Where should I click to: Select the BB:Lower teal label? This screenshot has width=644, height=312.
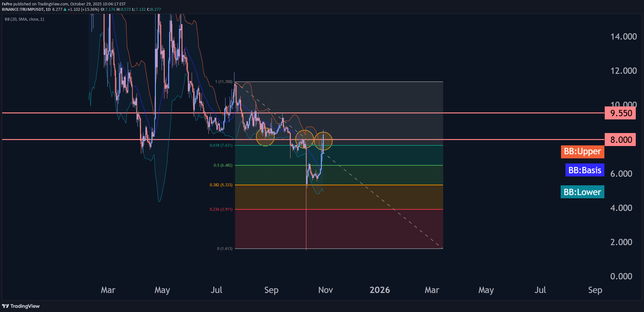pos(582,192)
